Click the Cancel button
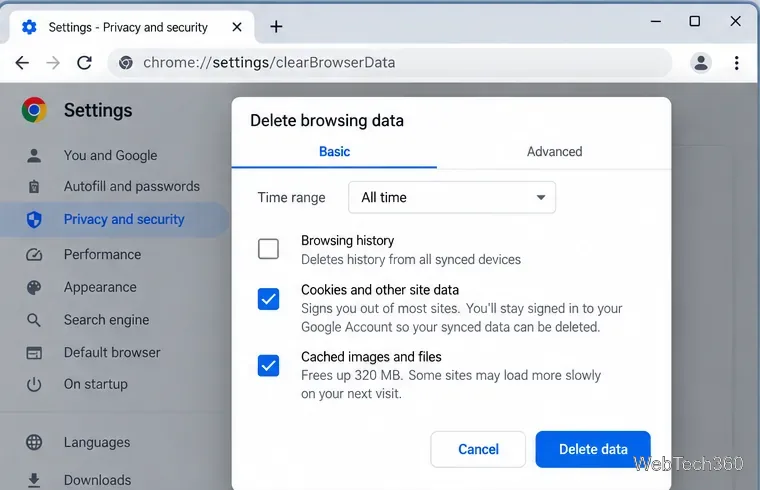760x490 pixels. [x=478, y=449]
